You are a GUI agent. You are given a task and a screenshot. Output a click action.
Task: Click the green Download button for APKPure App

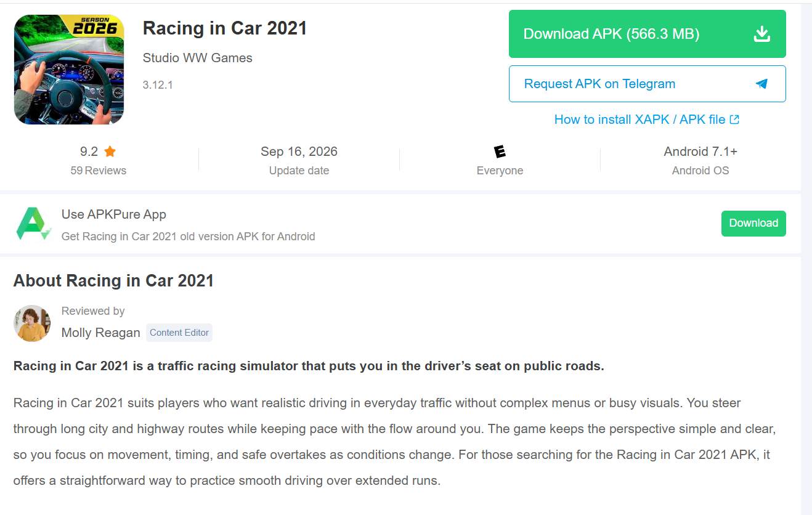point(753,223)
